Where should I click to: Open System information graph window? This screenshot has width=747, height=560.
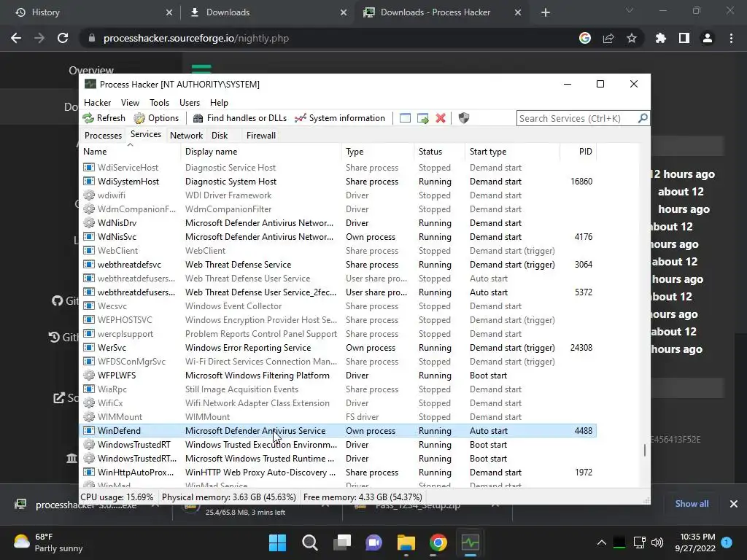[x=340, y=118]
